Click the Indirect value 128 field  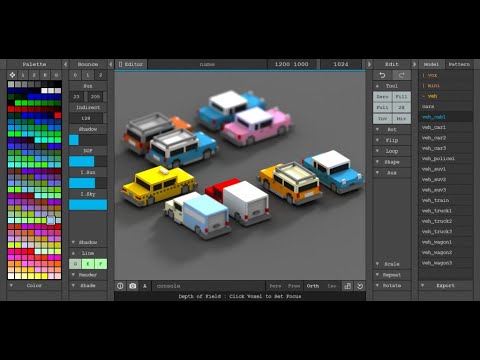(x=86, y=118)
